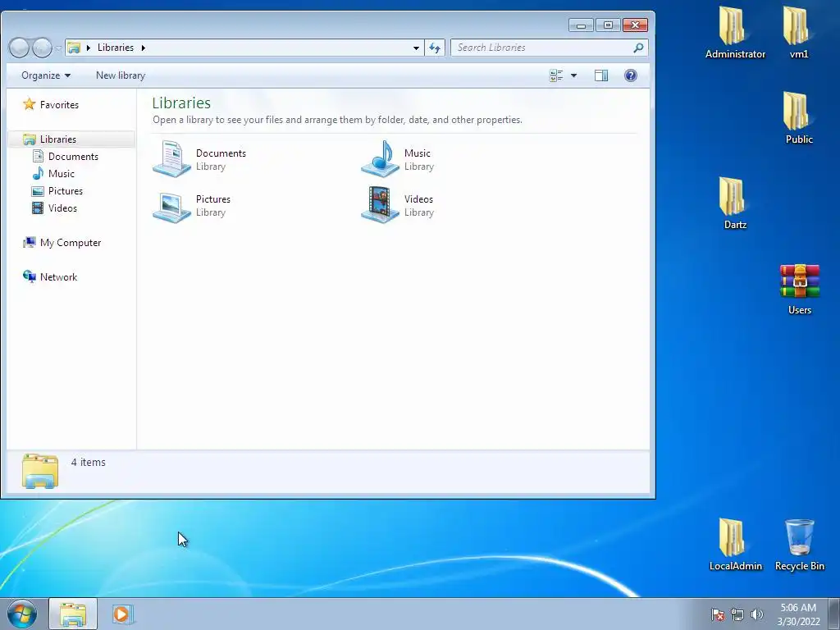Viewport: 840px width, 630px height.
Task: Open the Documents library icon in main pane
Action: 171,158
